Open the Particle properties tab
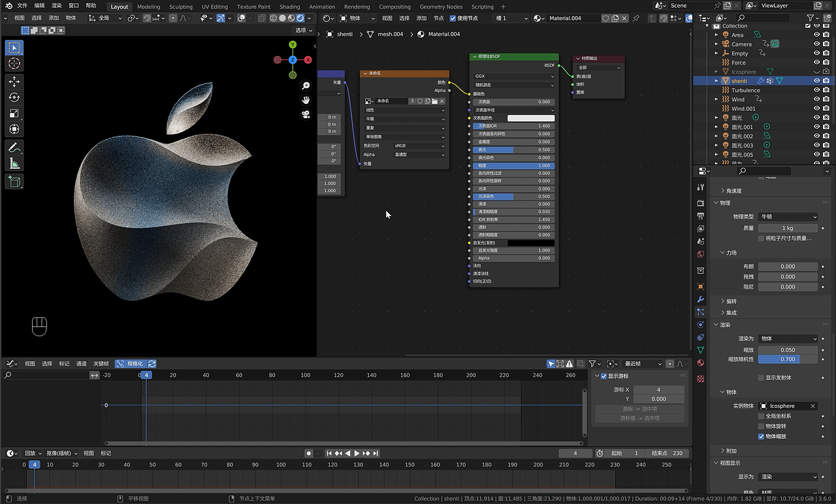The image size is (836, 504). point(700,312)
